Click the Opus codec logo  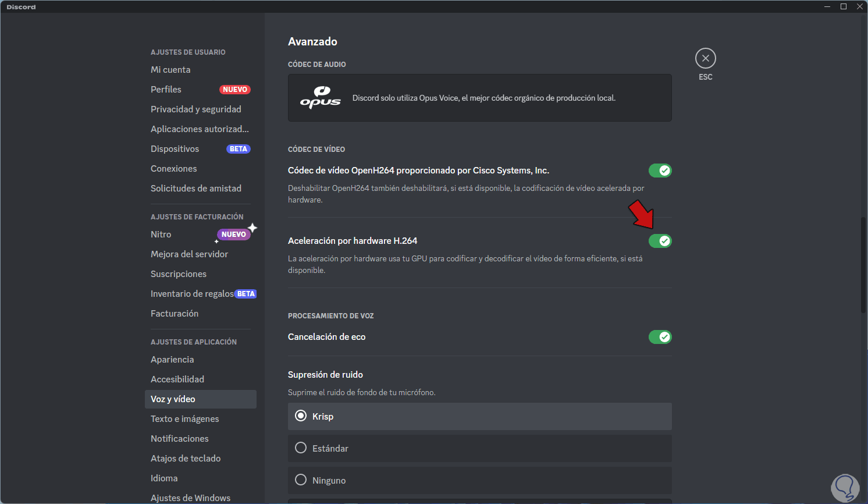(320, 98)
